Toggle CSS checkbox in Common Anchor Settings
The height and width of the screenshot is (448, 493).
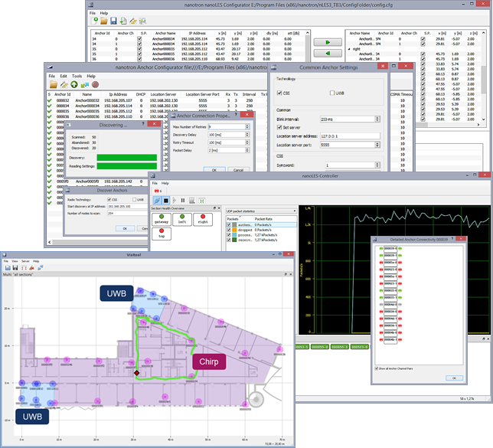pyautogui.click(x=279, y=93)
